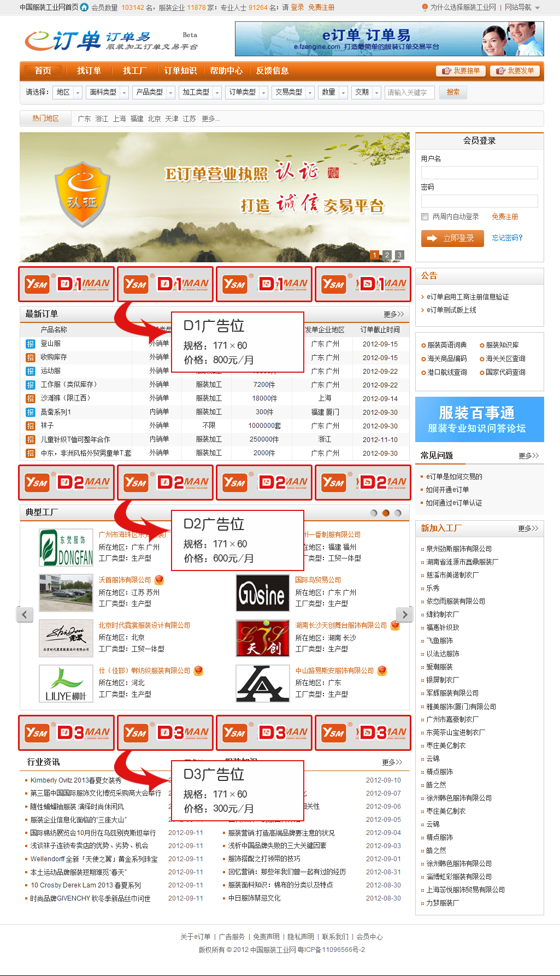Click the home icon beside 中国服装工业网首页
This screenshot has width=560, height=976.
[84, 7]
